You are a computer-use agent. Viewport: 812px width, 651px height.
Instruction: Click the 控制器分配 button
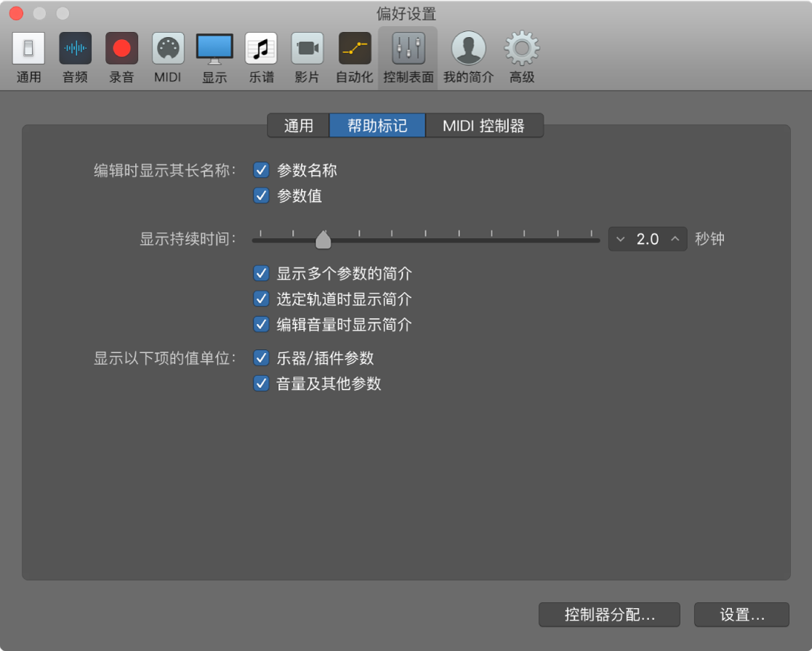coord(608,614)
